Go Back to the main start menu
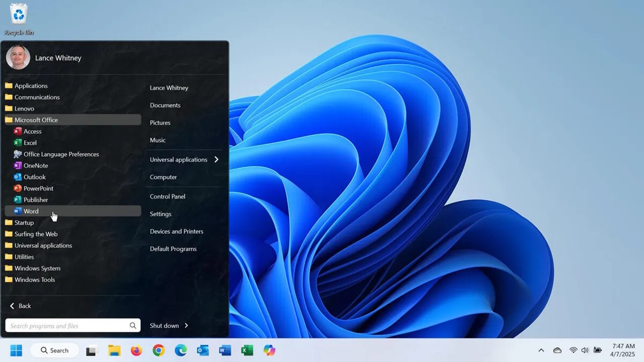Viewport: 644px width, 362px height. 20,306
